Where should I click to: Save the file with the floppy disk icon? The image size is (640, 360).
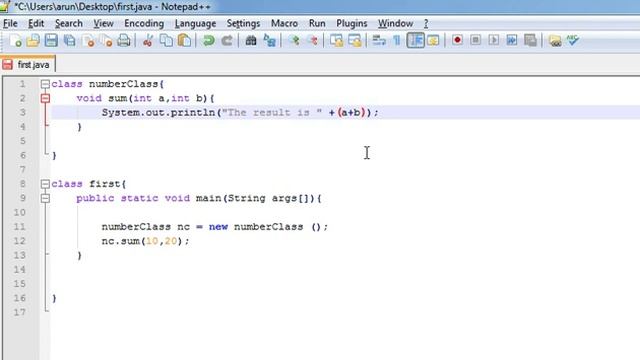pos(51,40)
